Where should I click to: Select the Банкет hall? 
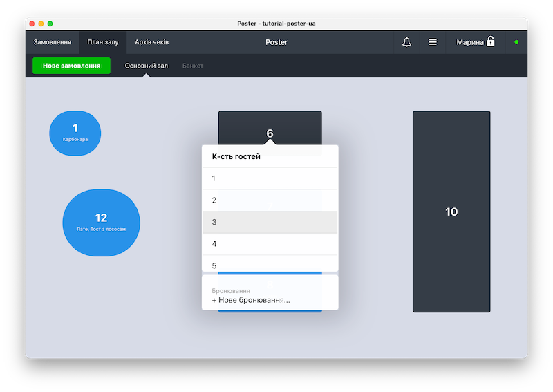(193, 66)
